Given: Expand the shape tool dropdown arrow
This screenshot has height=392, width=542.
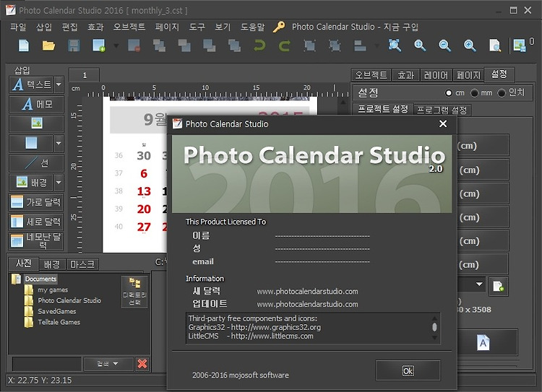Looking at the screenshot, I should click(x=59, y=143).
